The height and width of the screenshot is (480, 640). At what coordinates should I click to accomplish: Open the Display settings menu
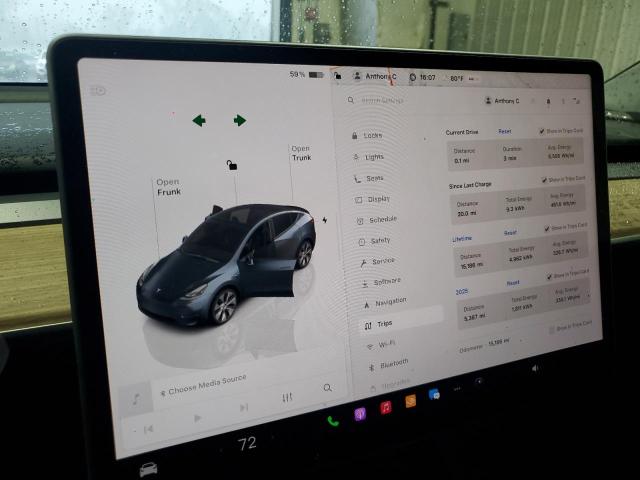[x=378, y=199]
